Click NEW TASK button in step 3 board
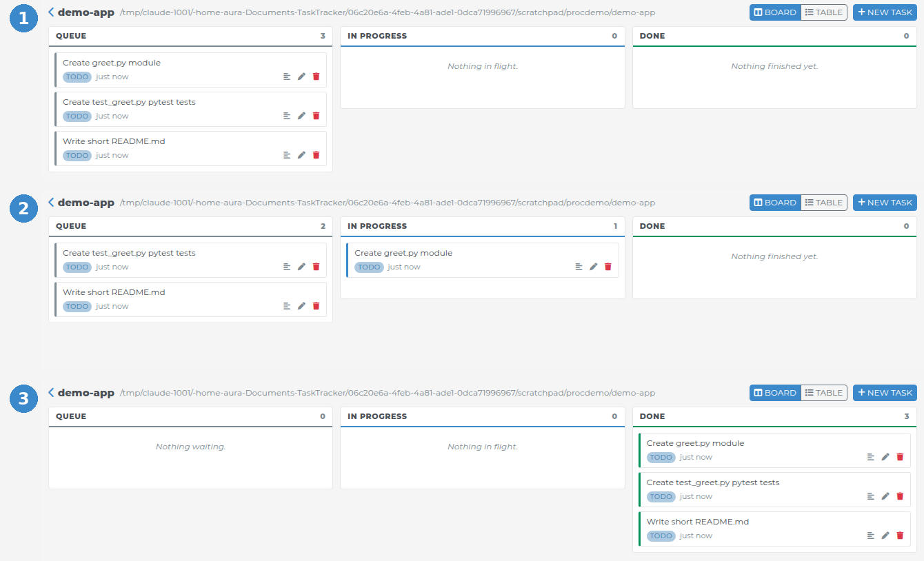 [x=885, y=393]
